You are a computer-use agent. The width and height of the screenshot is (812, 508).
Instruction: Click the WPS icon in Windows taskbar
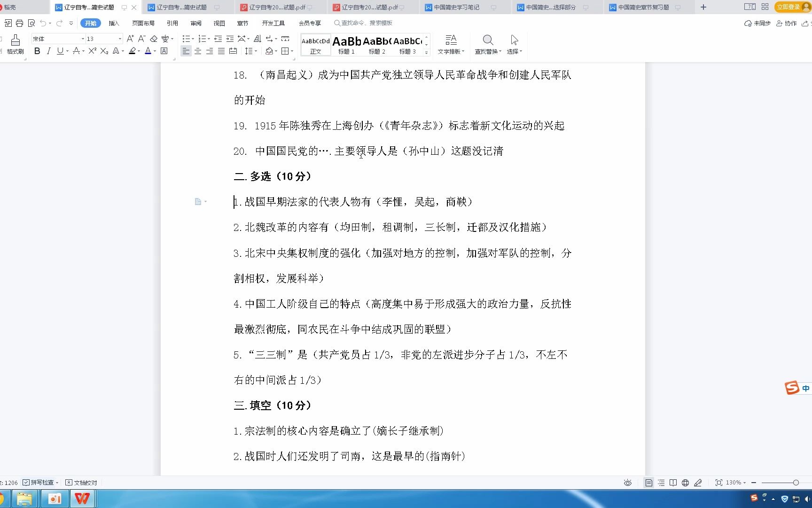coord(83,499)
